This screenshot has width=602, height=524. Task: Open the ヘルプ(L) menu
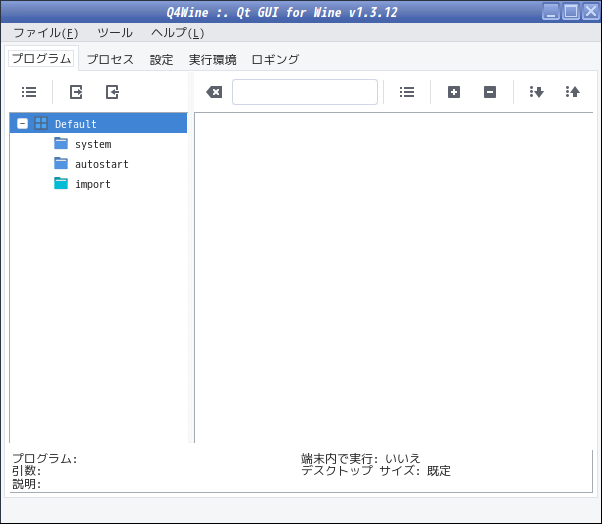(177, 33)
